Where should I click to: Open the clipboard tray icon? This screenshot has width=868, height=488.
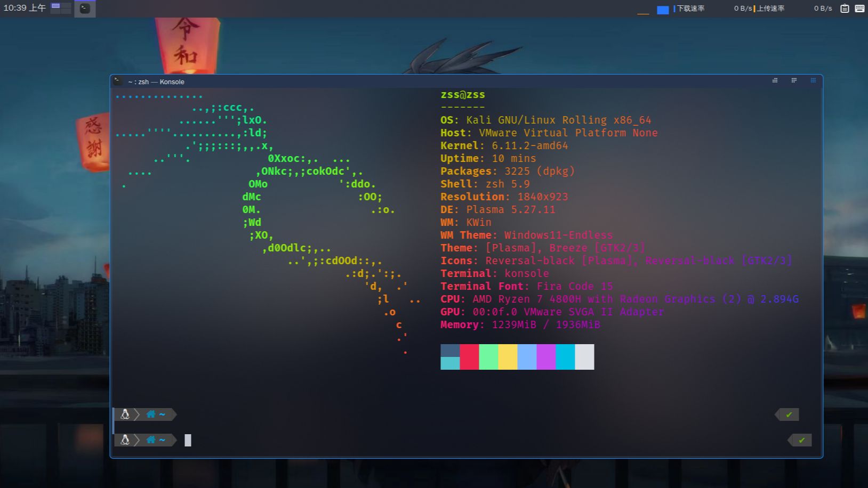pyautogui.click(x=845, y=9)
